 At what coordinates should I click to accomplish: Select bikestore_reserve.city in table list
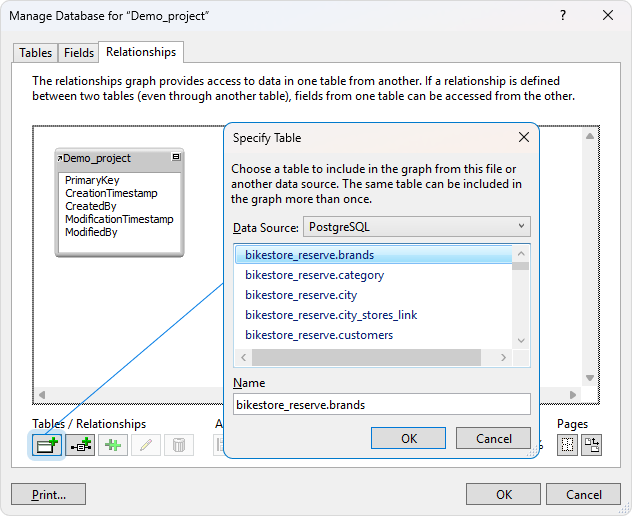pos(373,295)
